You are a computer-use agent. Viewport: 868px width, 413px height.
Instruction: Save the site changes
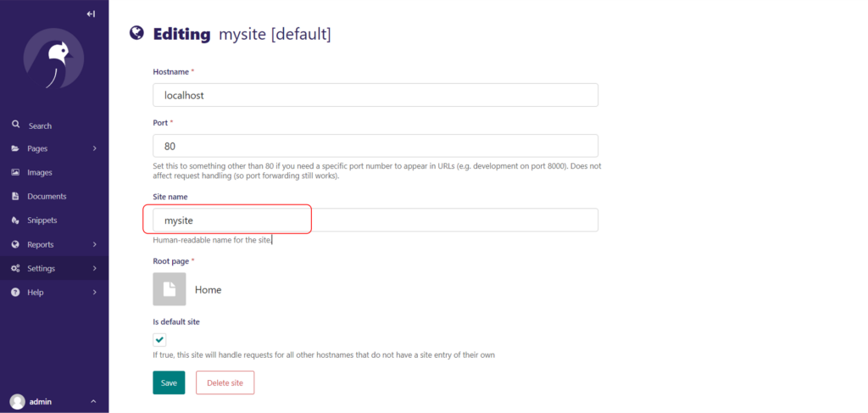[x=169, y=382]
